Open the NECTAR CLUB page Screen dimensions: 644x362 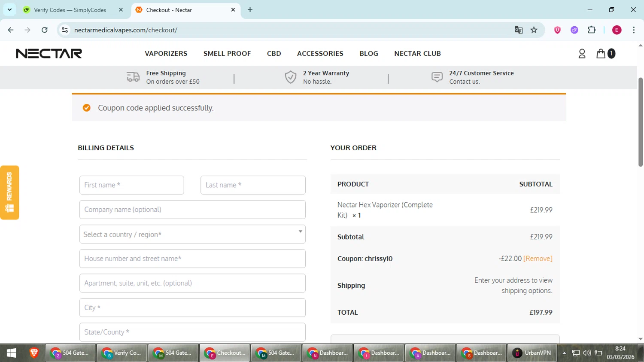pos(418,54)
